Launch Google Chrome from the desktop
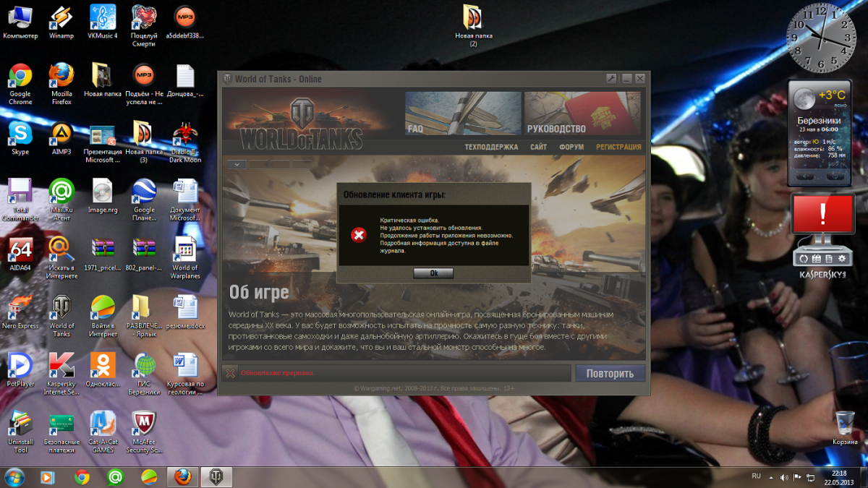Screen dimensions: 868x488 pyautogui.click(x=20, y=84)
